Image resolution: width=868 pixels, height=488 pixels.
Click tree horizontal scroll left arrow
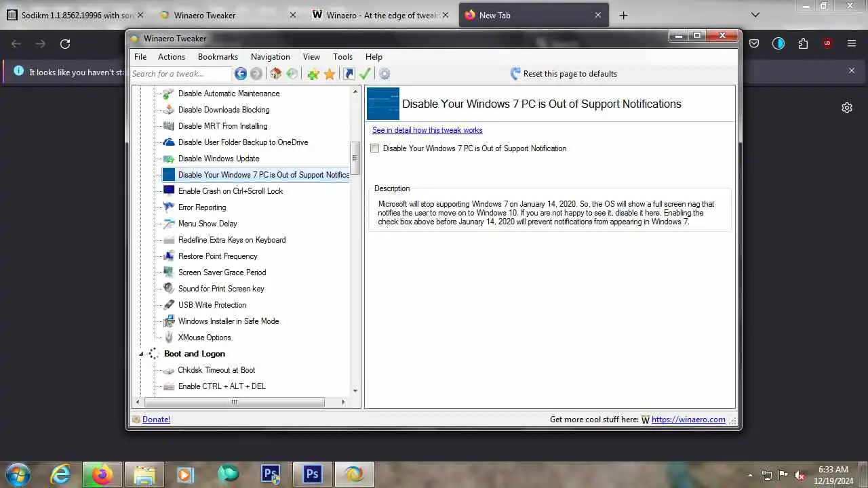pyautogui.click(x=138, y=402)
